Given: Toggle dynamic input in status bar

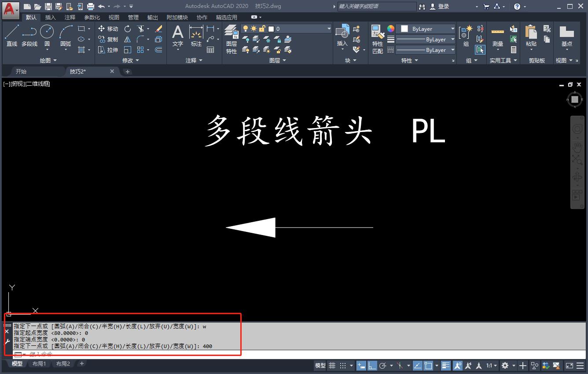Looking at the screenshot, I should coord(361,366).
